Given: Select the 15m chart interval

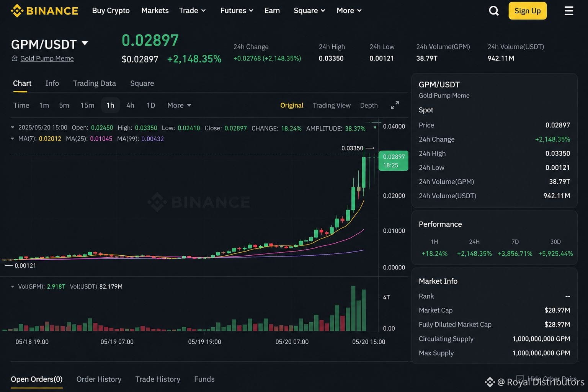Looking at the screenshot, I should [87, 105].
